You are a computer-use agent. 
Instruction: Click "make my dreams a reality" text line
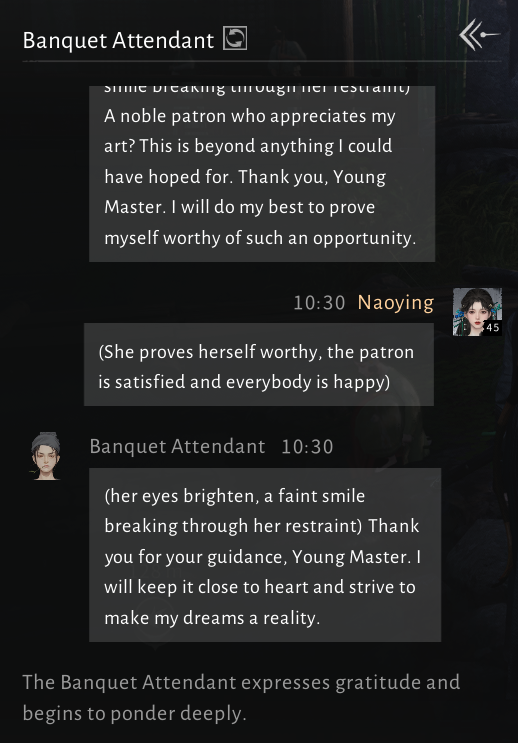coord(212,618)
